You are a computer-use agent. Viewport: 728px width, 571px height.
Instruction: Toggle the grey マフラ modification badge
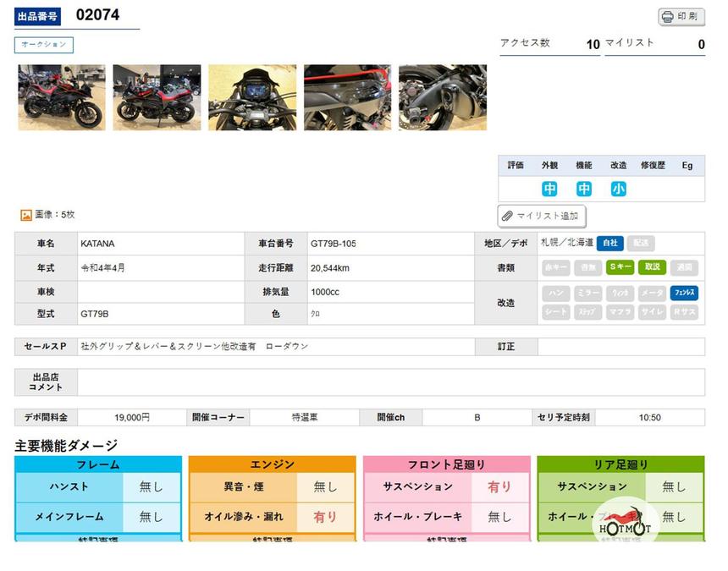(x=620, y=311)
